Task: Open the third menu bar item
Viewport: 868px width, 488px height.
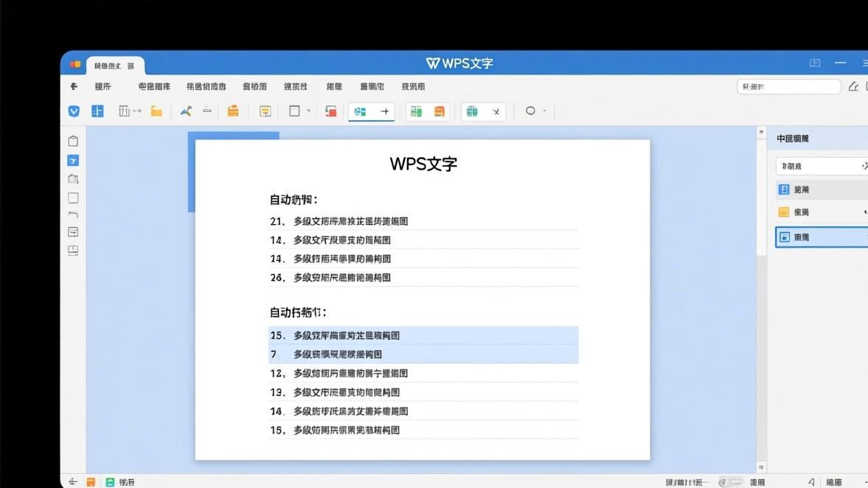Action: pos(206,86)
